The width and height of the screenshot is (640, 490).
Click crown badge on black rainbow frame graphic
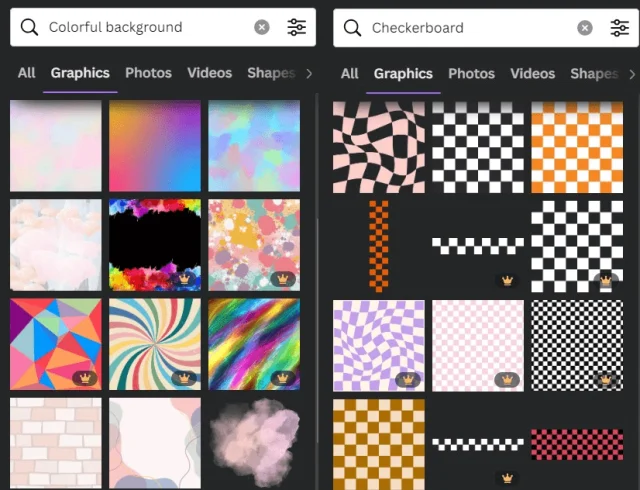pyautogui.click(x=184, y=279)
